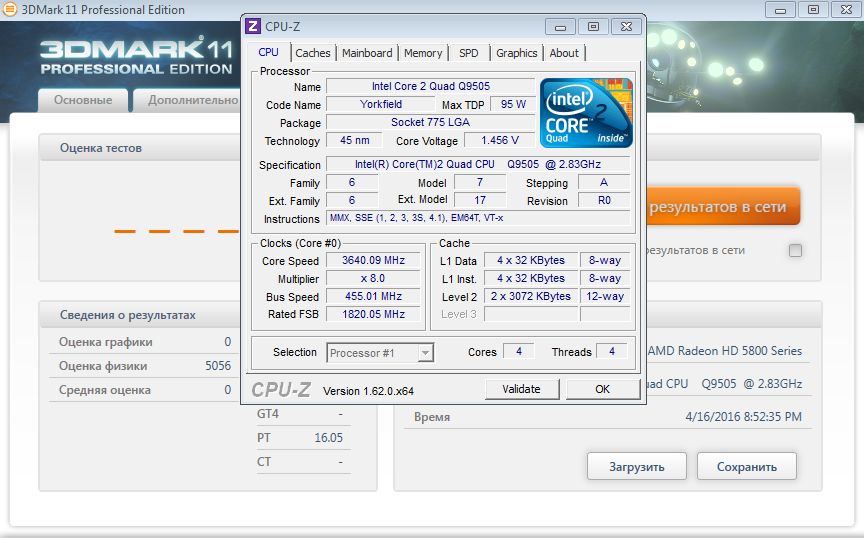Click the Сохранить button in 3DMark

747,467
